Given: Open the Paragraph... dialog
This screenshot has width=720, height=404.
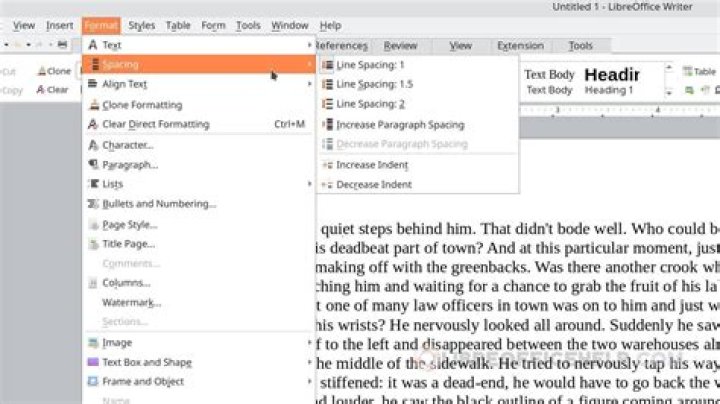Looking at the screenshot, I should coord(199,165).
